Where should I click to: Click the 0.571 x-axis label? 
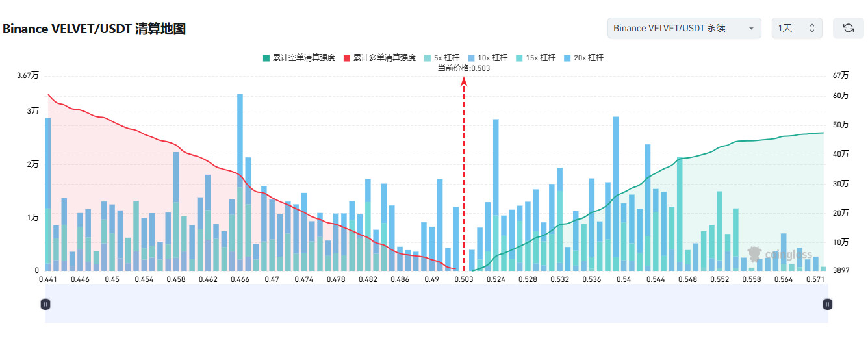click(x=815, y=279)
